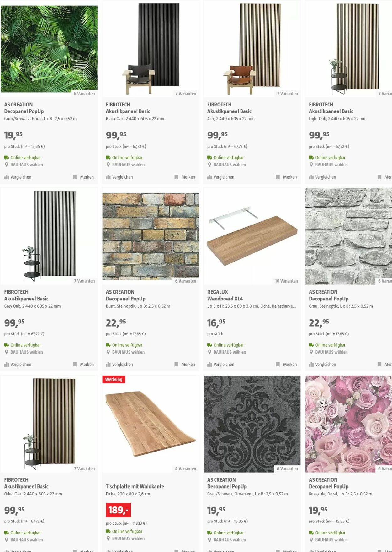The height and width of the screenshot is (552, 392).
Task: Open the pink roses Decopanel product image
Action: [349, 424]
